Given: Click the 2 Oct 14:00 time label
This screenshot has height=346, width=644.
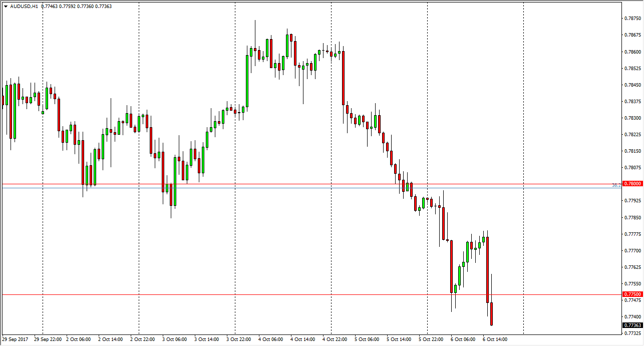Looking at the screenshot, I should (111, 339).
